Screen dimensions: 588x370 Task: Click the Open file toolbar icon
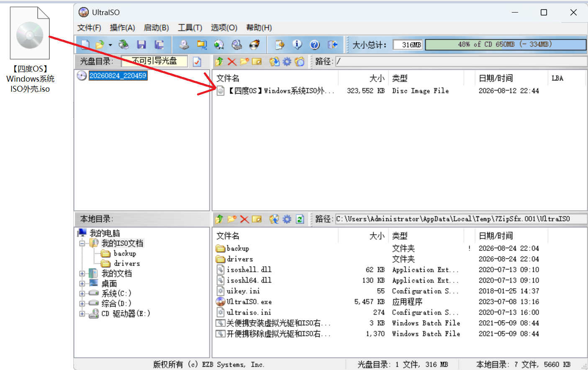click(100, 45)
